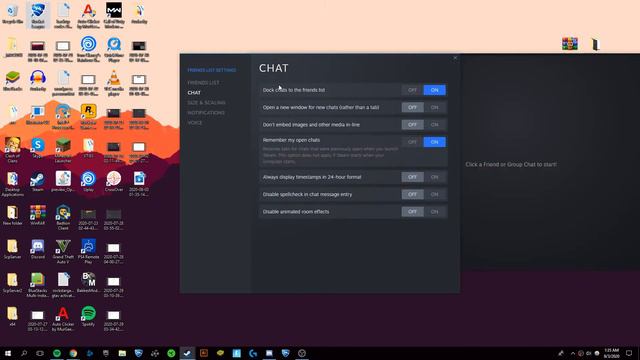Open the Windows Start menu
640x360 pixels.
pyautogui.click(x=8, y=353)
